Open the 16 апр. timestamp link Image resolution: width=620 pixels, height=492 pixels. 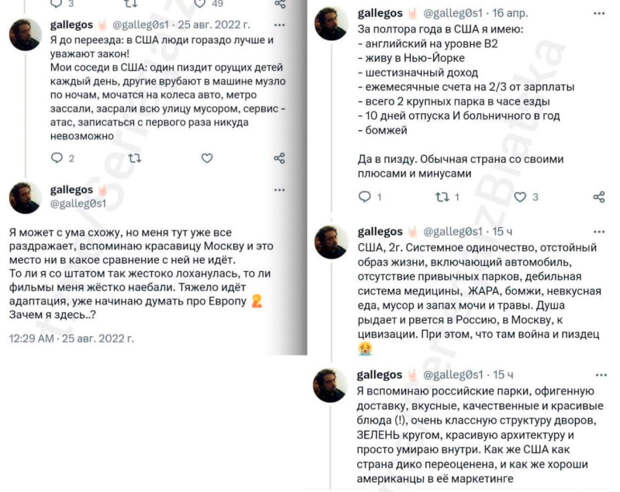510,13
